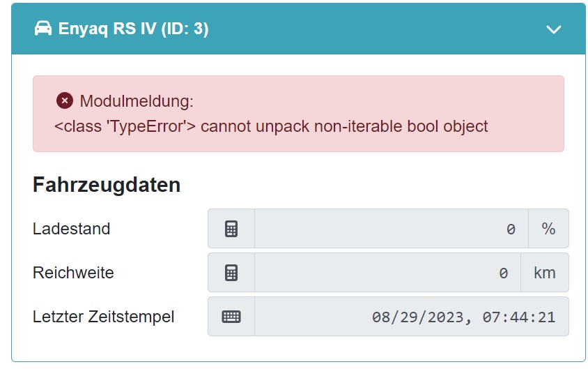The width and height of the screenshot is (588, 369).
Task: Select the Modulmeldung label text
Action: [137, 101]
